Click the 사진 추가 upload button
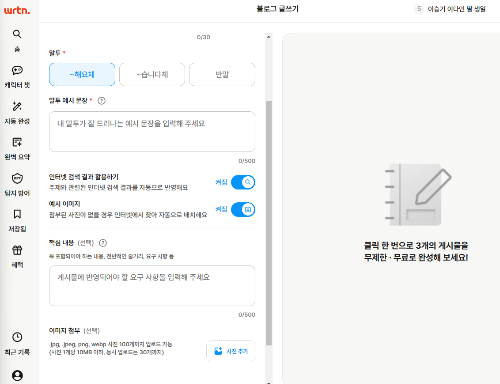 click(x=231, y=351)
